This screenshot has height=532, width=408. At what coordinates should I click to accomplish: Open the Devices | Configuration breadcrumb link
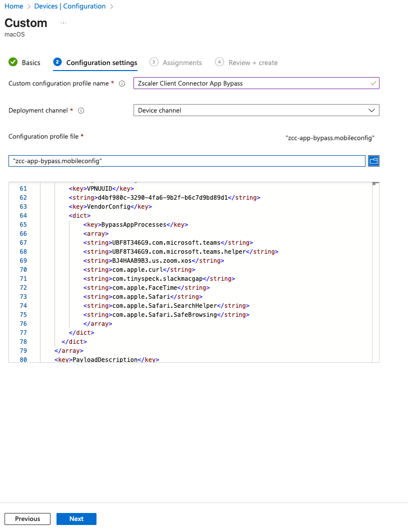69,6
